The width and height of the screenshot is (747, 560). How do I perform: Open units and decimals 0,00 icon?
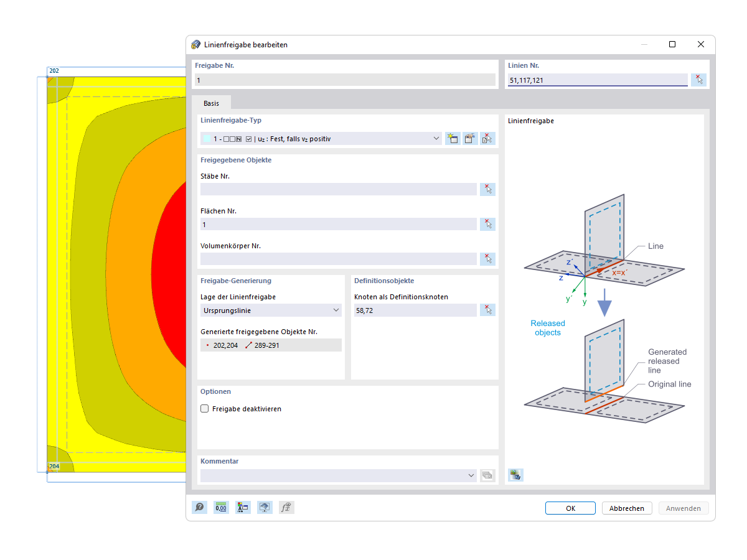[221, 507]
